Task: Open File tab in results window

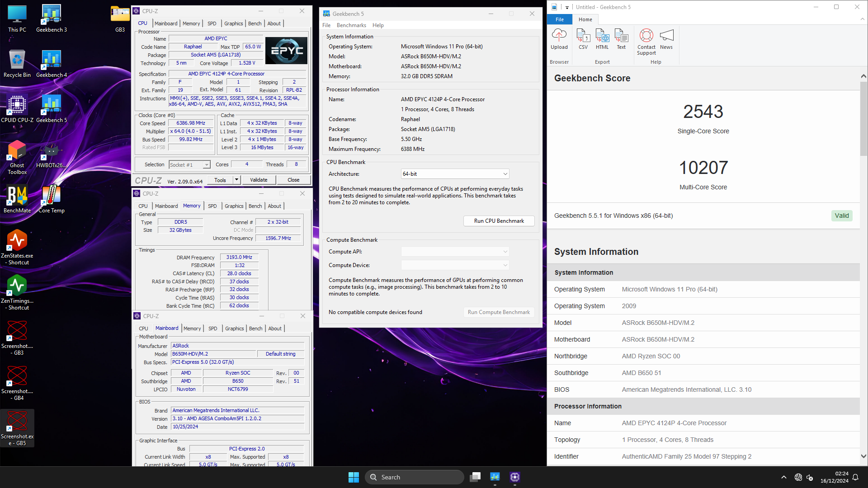Action: click(x=560, y=19)
